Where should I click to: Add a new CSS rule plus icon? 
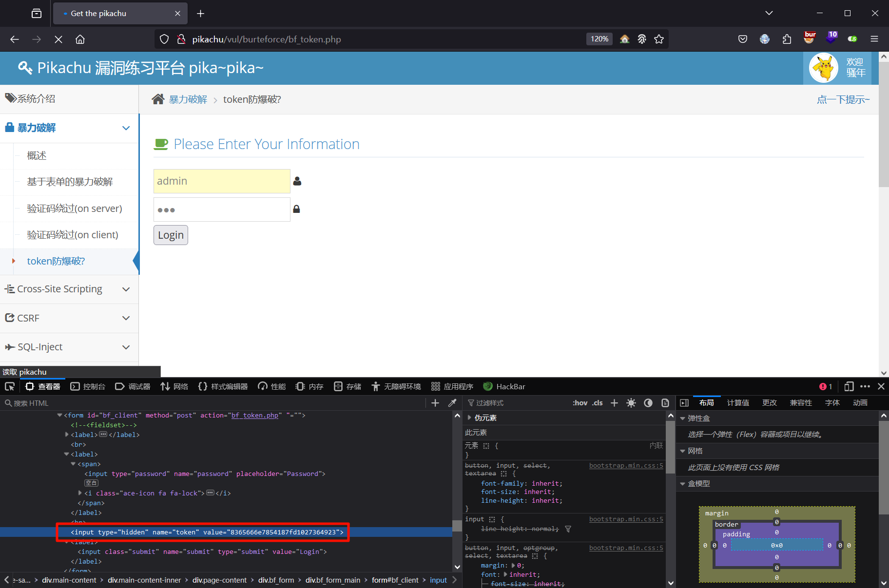[614, 403]
